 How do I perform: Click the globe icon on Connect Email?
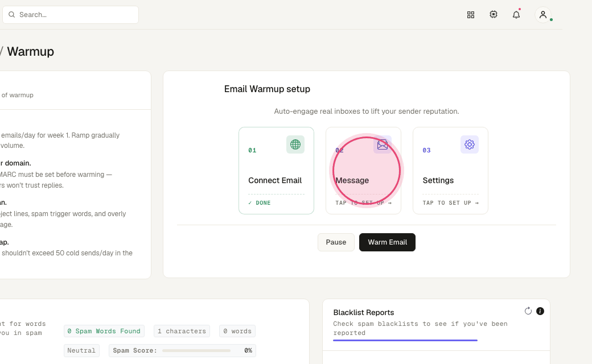point(295,144)
